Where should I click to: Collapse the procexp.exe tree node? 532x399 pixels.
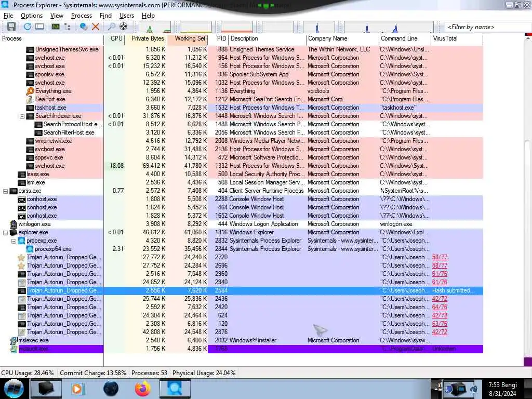coord(14,241)
